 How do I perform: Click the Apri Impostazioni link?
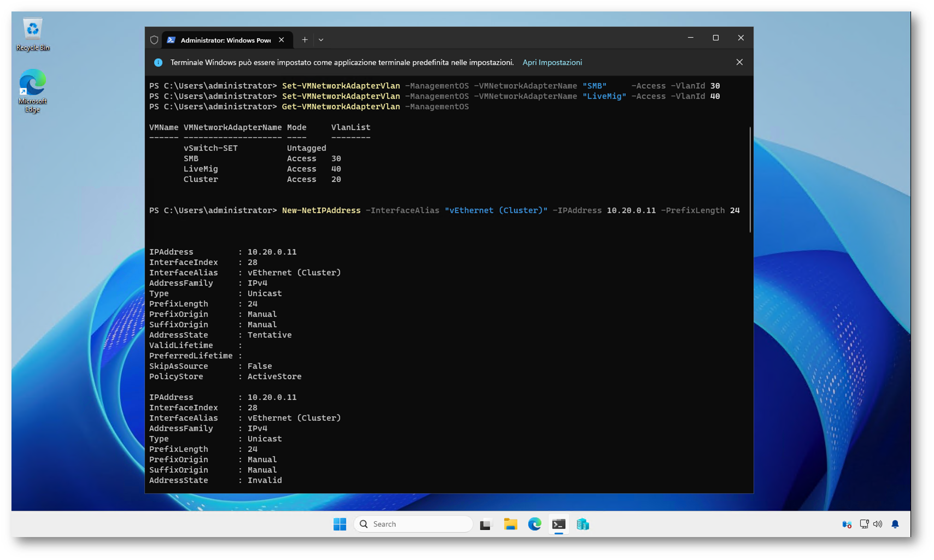[x=551, y=62]
